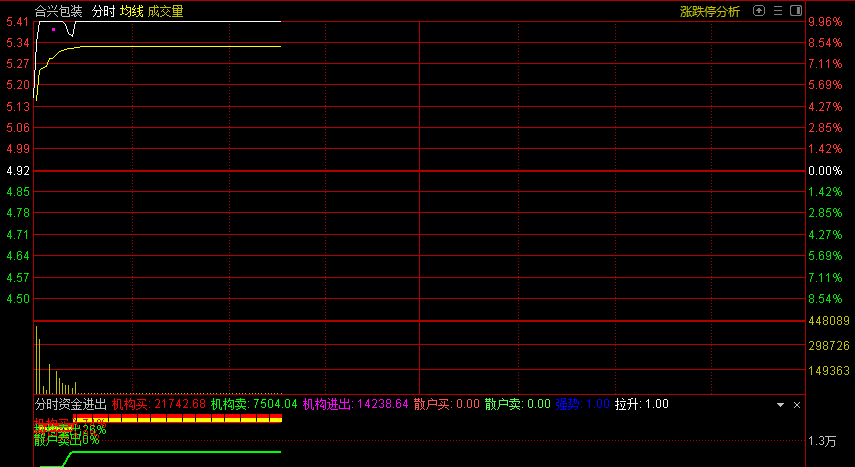Expand the indicator panel dropdown arrow
Image resolution: width=855 pixels, height=467 pixels.
(781, 405)
